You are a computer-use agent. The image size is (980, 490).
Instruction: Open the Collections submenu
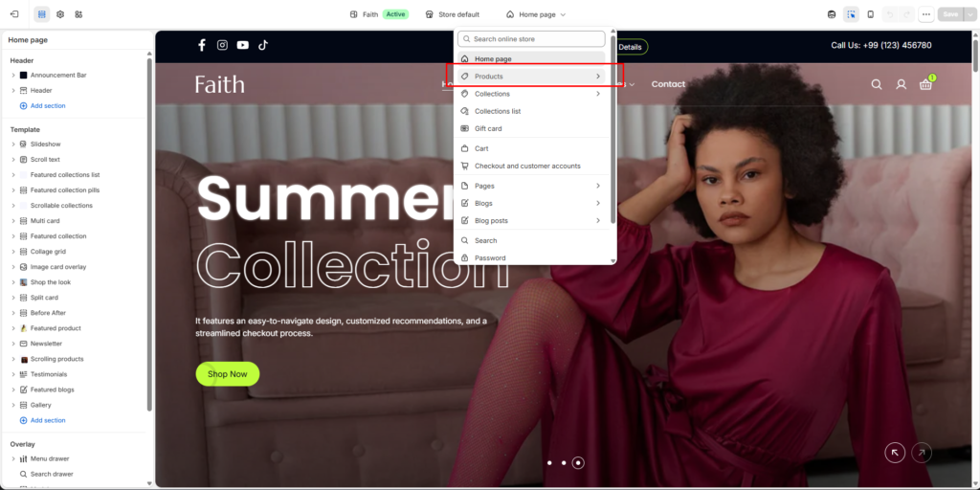531,94
